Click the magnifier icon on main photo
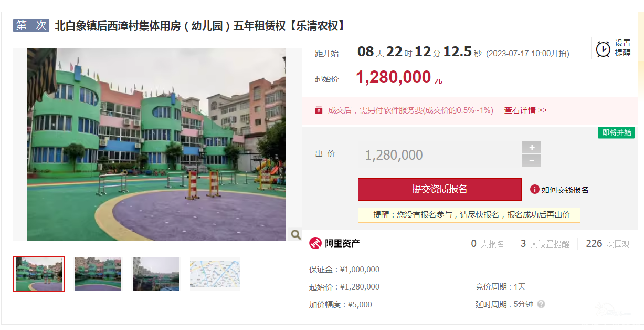Image resolution: width=644 pixels, height=330 pixels. click(295, 234)
